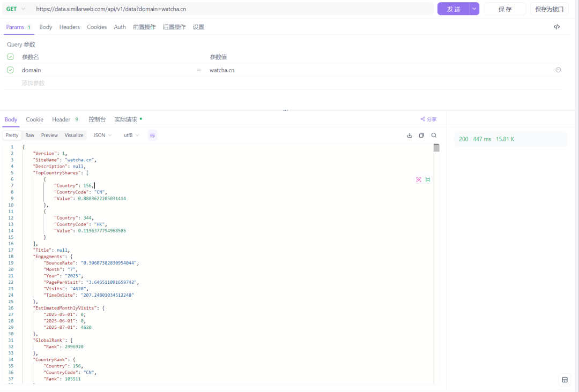Open the utf8 encoding dropdown
The image size is (579, 392).
tap(131, 135)
